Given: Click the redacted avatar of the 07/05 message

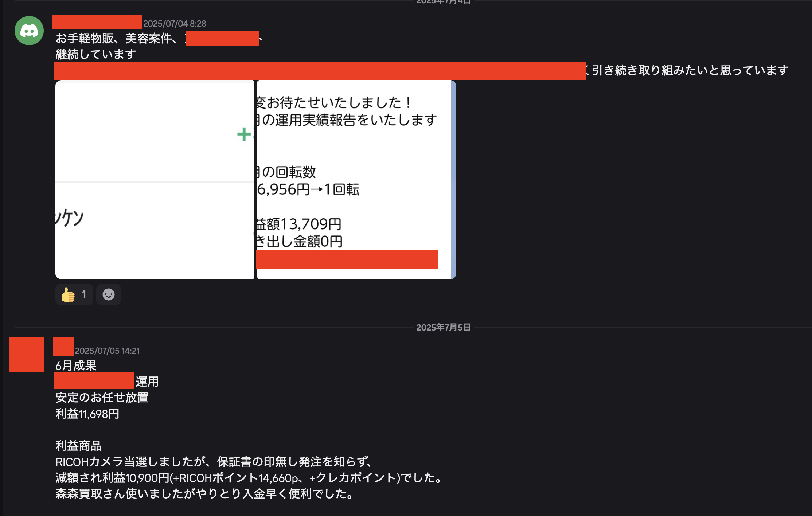Looking at the screenshot, I should 26,355.
